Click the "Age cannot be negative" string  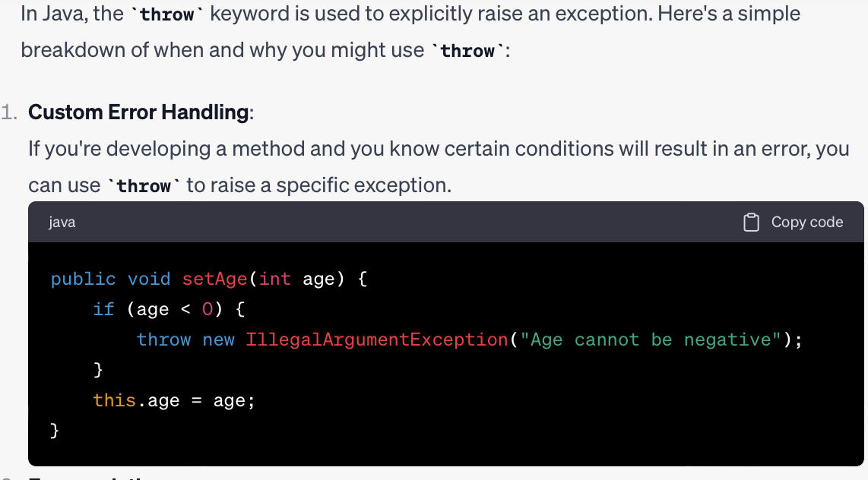click(651, 339)
